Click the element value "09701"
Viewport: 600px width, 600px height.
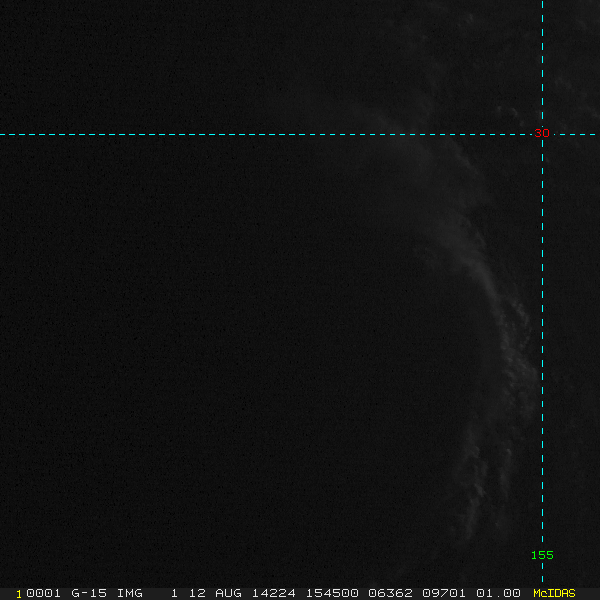[x=444, y=593]
